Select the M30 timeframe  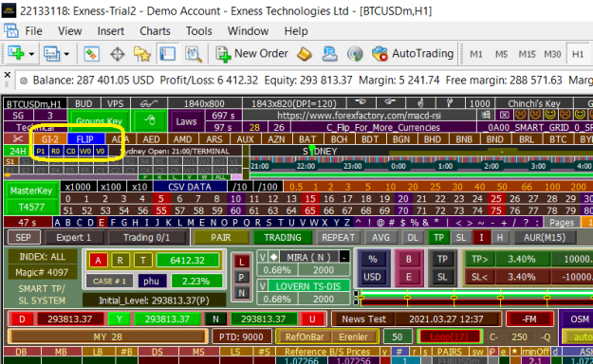[x=552, y=54]
